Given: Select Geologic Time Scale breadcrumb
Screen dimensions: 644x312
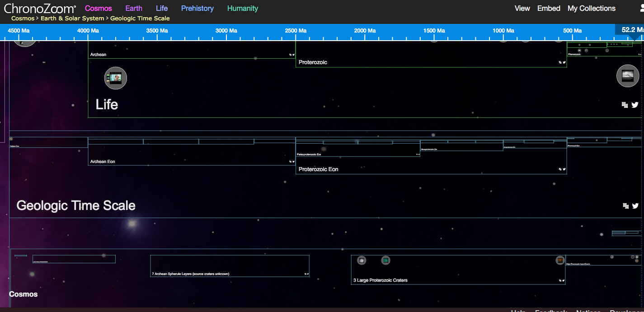Looking at the screenshot, I should 140,19.
